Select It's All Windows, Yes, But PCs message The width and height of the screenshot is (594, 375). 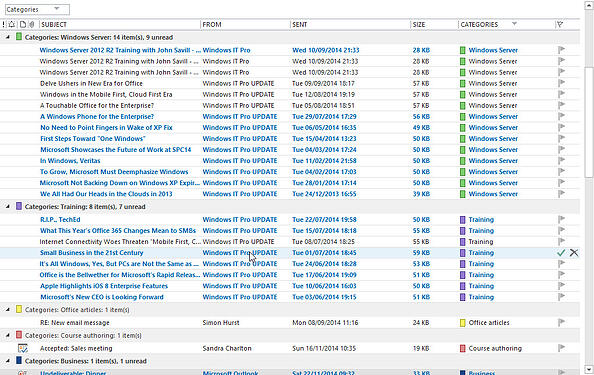119,264
